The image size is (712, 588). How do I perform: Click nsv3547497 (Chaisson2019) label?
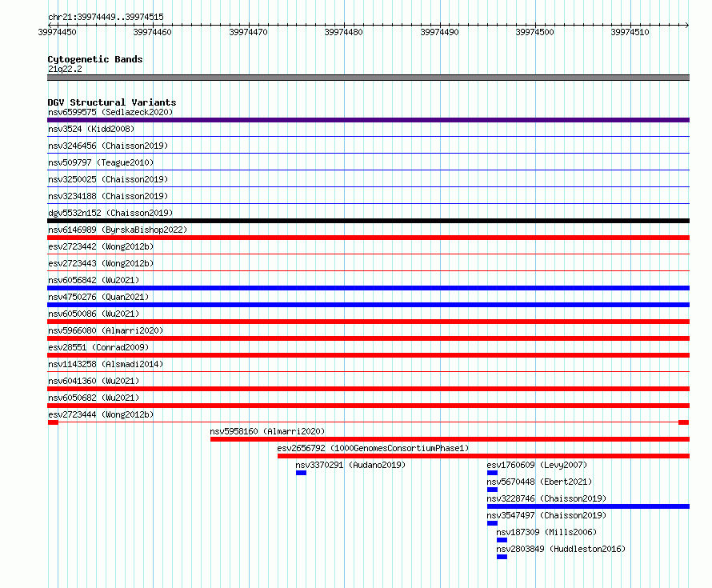[546, 515]
